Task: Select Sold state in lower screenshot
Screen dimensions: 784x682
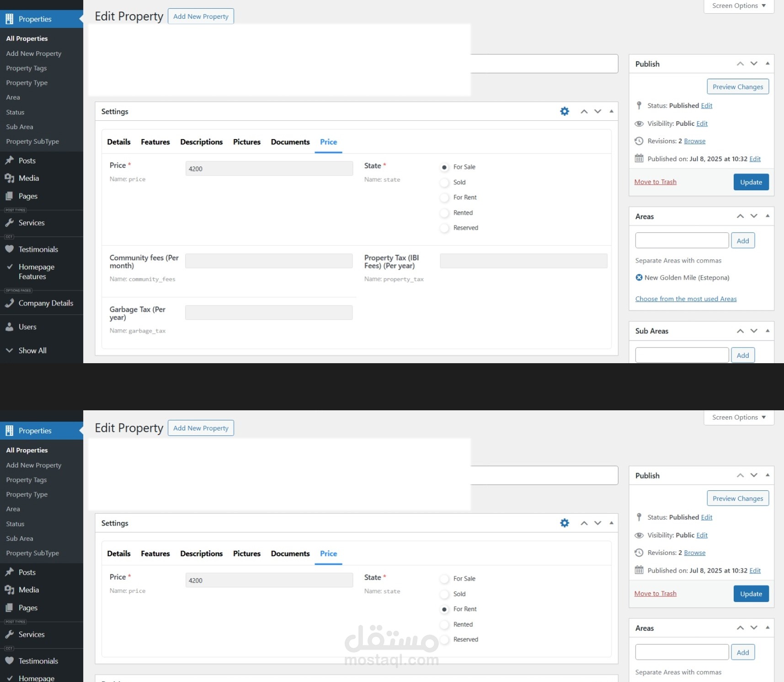Action: pyautogui.click(x=444, y=594)
